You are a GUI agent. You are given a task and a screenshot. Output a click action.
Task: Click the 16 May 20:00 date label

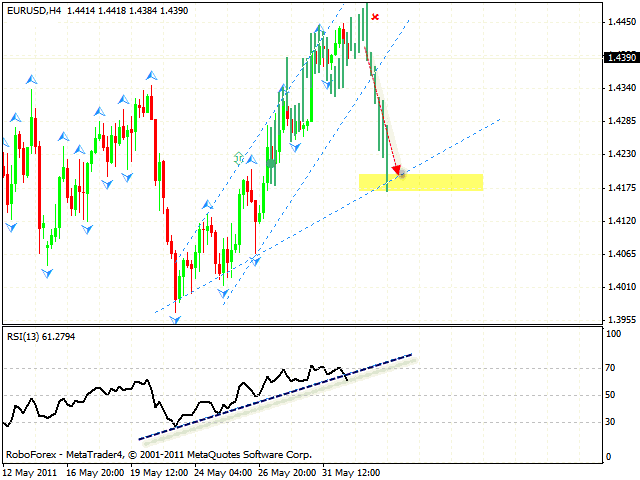(x=96, y=473)
